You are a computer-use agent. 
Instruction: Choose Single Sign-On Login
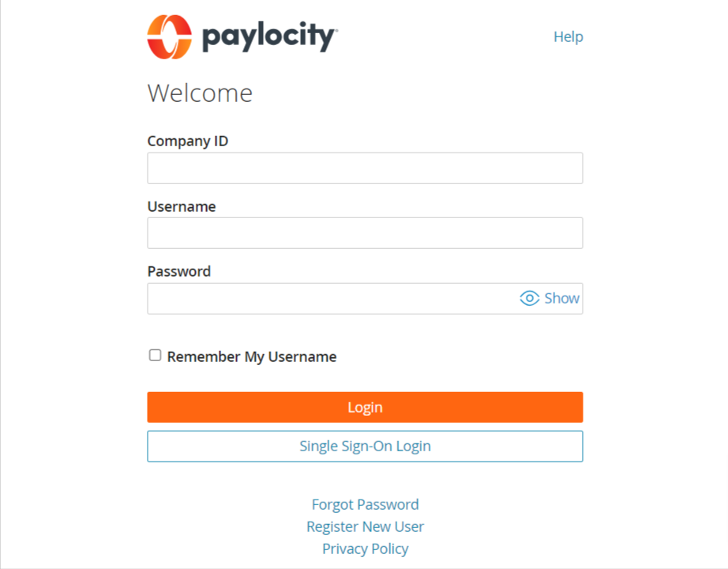click(x=365, y=447)
